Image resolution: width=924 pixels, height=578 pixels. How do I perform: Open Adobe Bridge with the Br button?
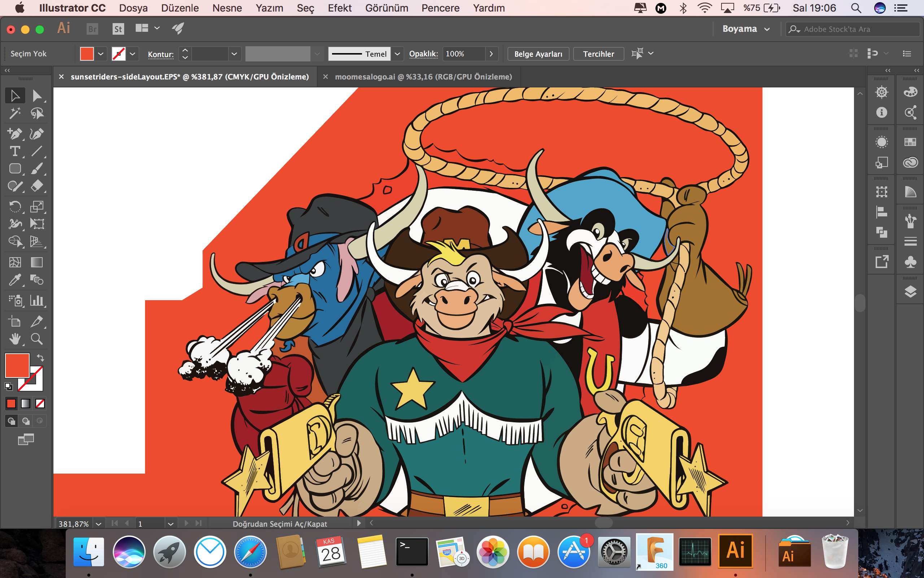tap(92, 29)
